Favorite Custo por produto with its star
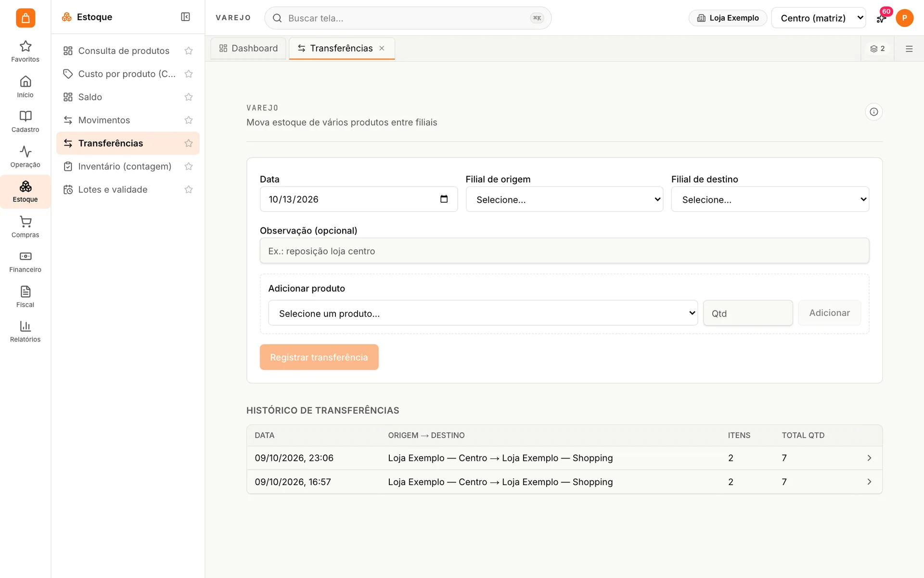Screen dimensions: 924x578 pyautogui.click(x=189, y=74)
